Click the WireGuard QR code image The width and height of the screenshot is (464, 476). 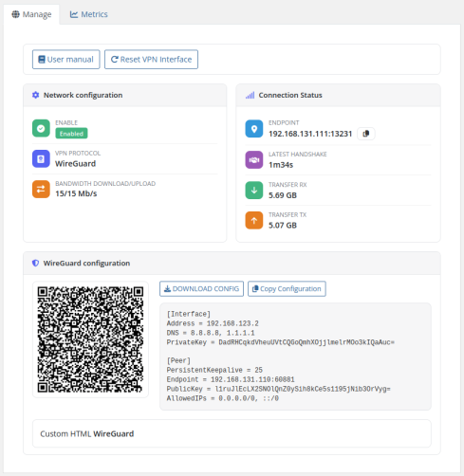(90, 339)
